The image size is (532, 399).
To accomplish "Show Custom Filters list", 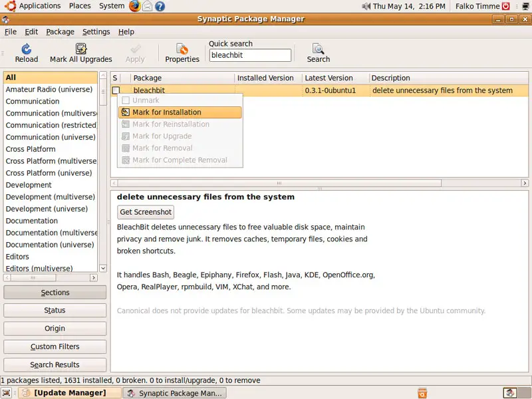I will (x=55, y=346).
